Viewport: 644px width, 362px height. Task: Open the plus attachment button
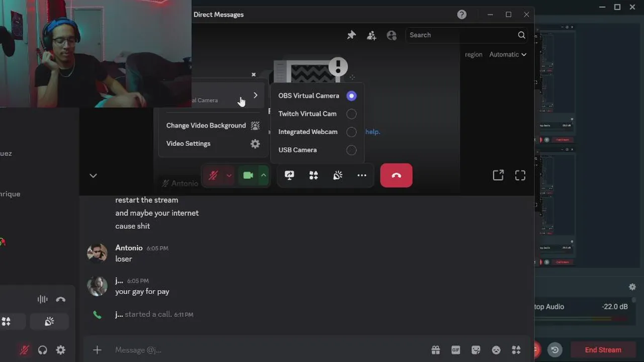coord(97,350)
